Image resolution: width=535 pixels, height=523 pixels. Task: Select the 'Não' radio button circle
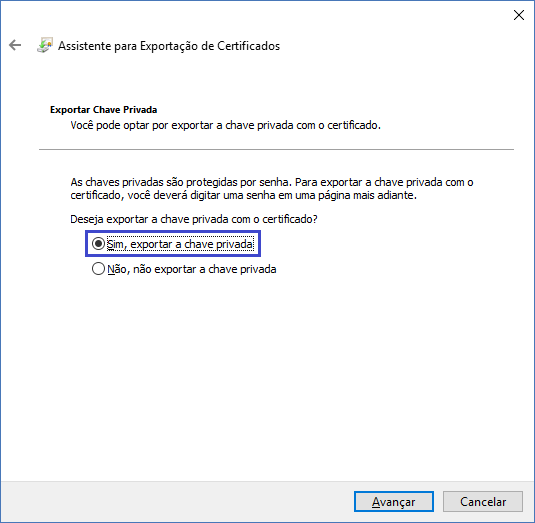pos(98,269)
